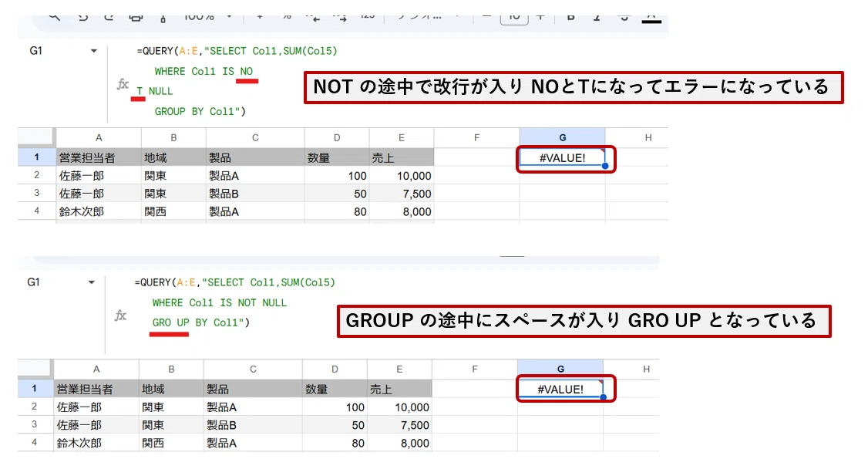Select column G header in upper sheet

(x=563, y=138)
